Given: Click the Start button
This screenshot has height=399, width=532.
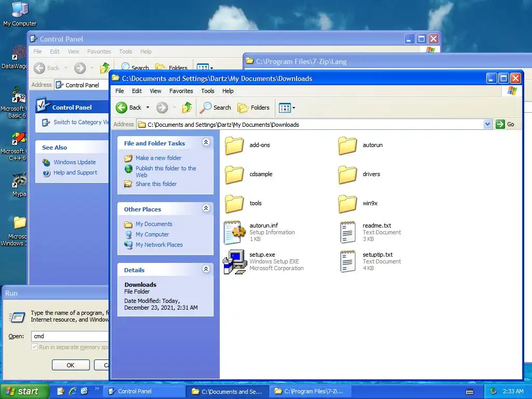Looking at the screenshot, I should [x=24, y=391].
